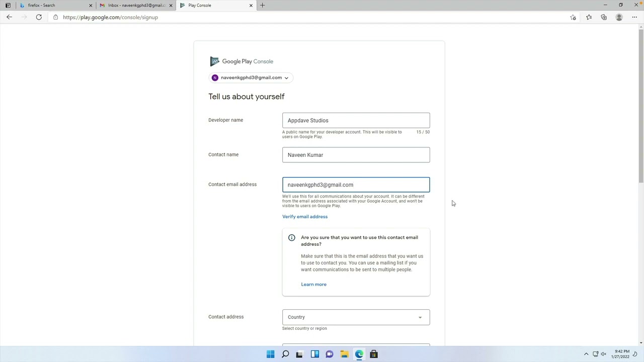The image size is (644, 362).
Task: Click the browser profile avatar icon
Action: [619, 17]
